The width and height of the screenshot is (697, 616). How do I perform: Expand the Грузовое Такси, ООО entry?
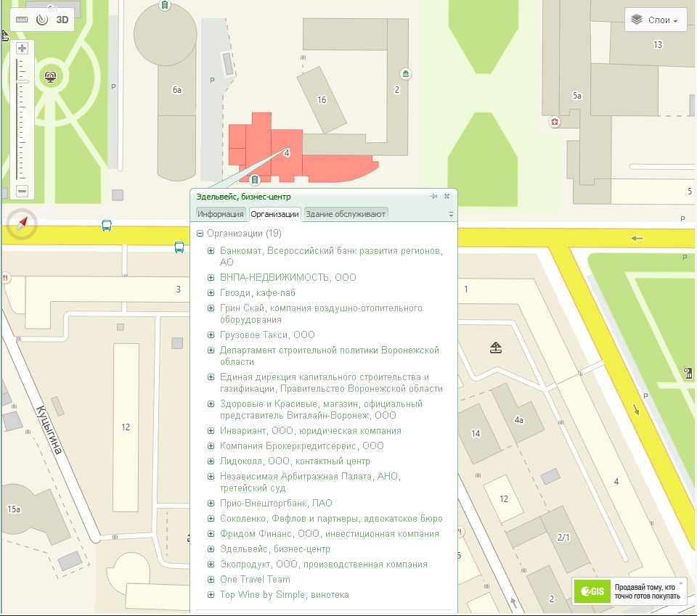(211, 334)
